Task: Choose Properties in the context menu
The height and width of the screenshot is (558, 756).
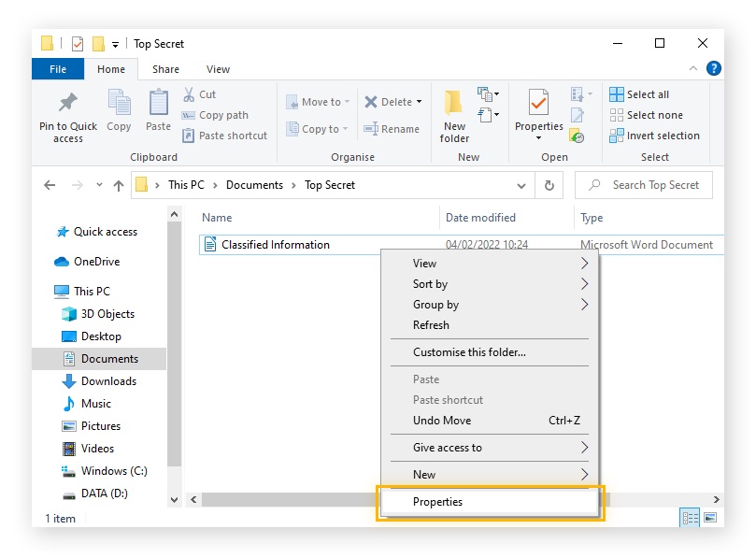Action: pyautogui.click(x=490, y=502)
